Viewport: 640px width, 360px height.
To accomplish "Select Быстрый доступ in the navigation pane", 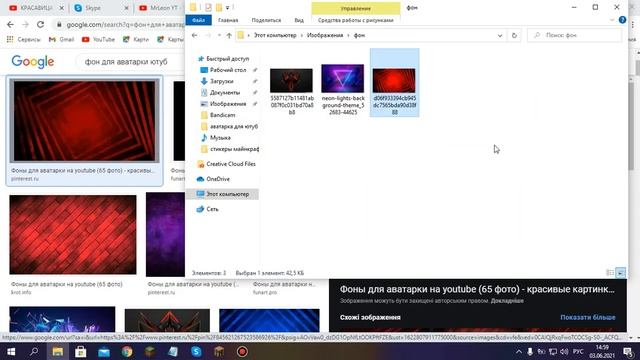I will (x=227, y=59).
